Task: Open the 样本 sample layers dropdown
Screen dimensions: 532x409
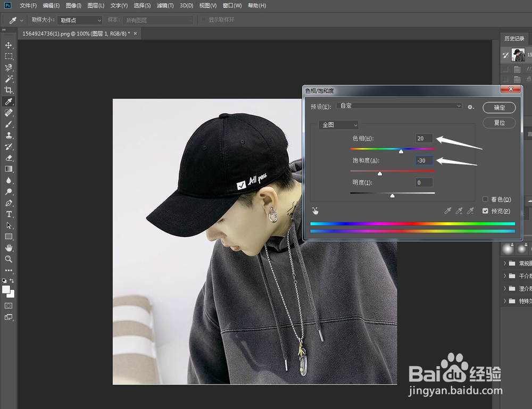Action: coord(158,20)
